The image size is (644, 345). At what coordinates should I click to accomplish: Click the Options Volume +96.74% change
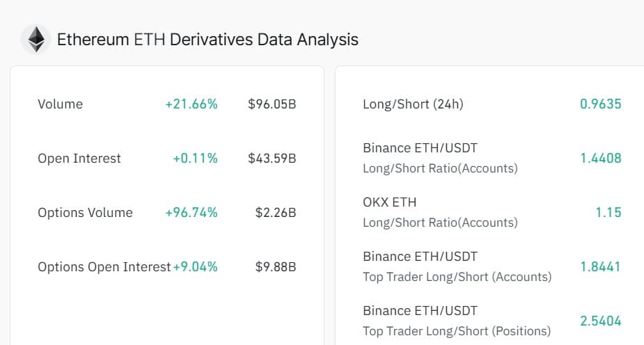[x=191, y=213]
